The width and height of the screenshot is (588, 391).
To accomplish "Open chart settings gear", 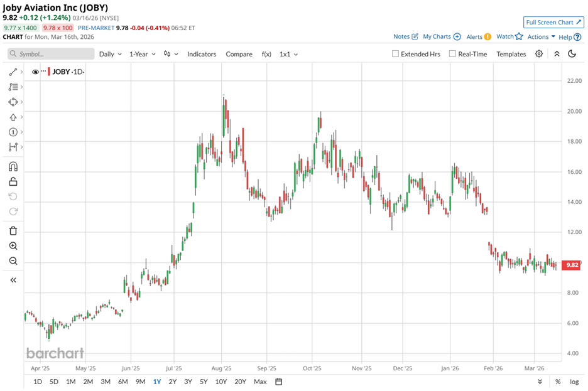I will tap(539, 53).
